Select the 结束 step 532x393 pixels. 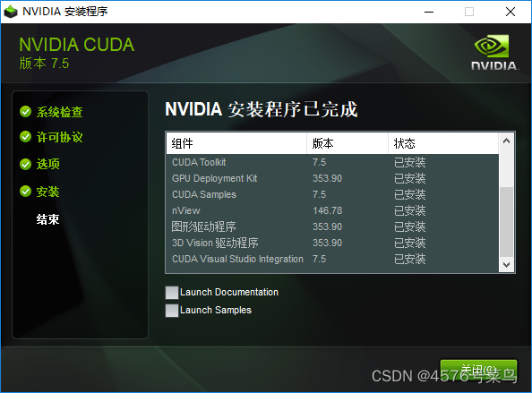coord(47,219)
